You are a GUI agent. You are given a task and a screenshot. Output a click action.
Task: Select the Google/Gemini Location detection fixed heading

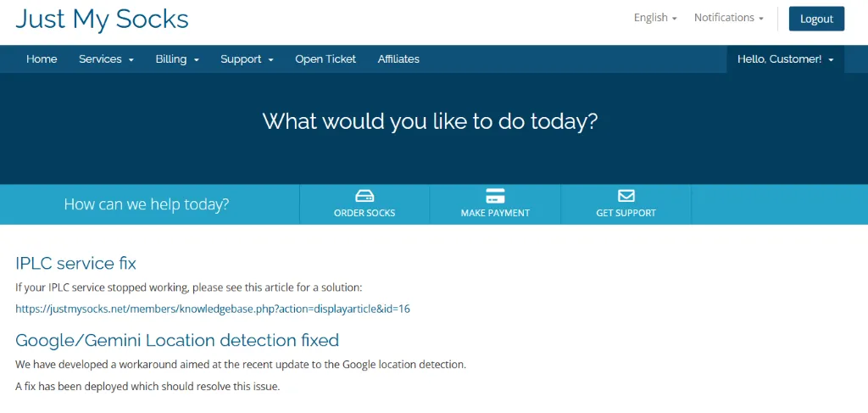pos(177,340)
